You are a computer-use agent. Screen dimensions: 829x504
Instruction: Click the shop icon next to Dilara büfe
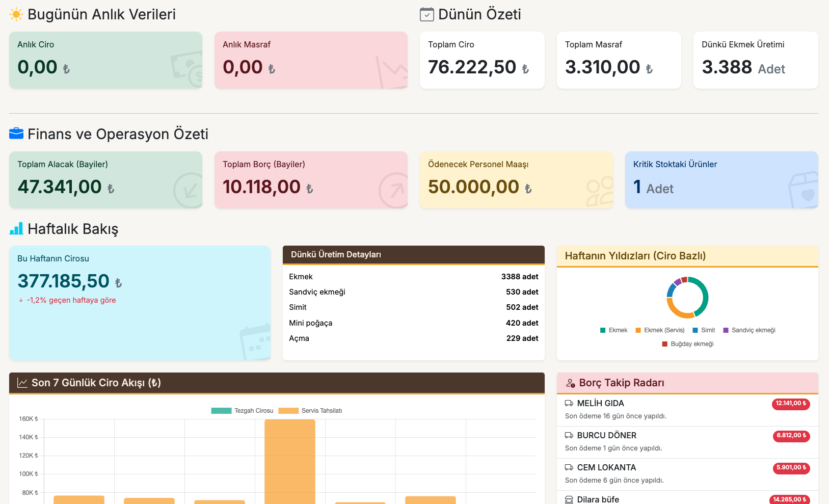tap(569, 499)
